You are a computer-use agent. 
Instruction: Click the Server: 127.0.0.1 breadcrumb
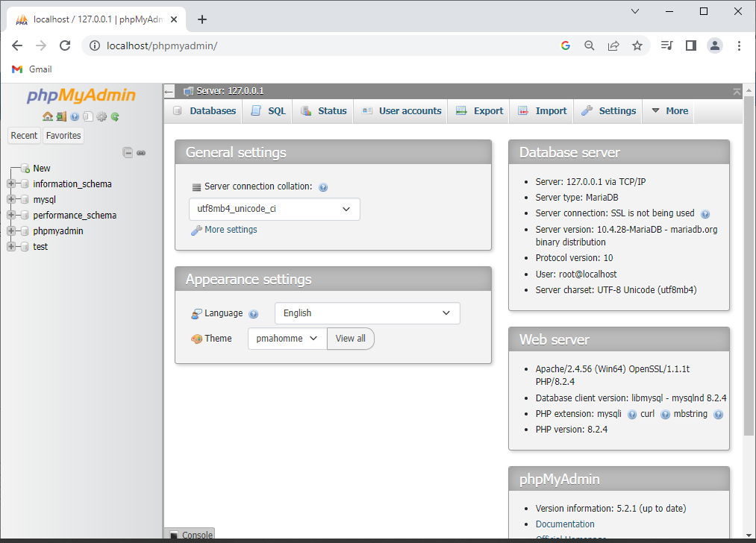point(230,91)
